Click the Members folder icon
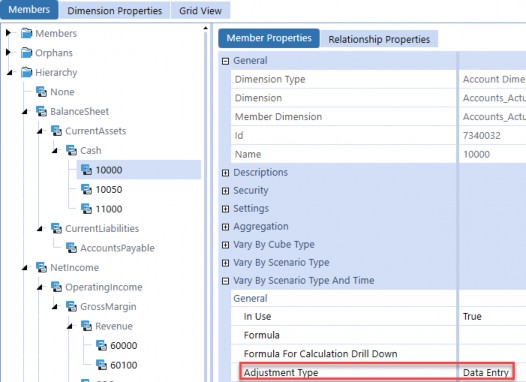 [26, 33]
